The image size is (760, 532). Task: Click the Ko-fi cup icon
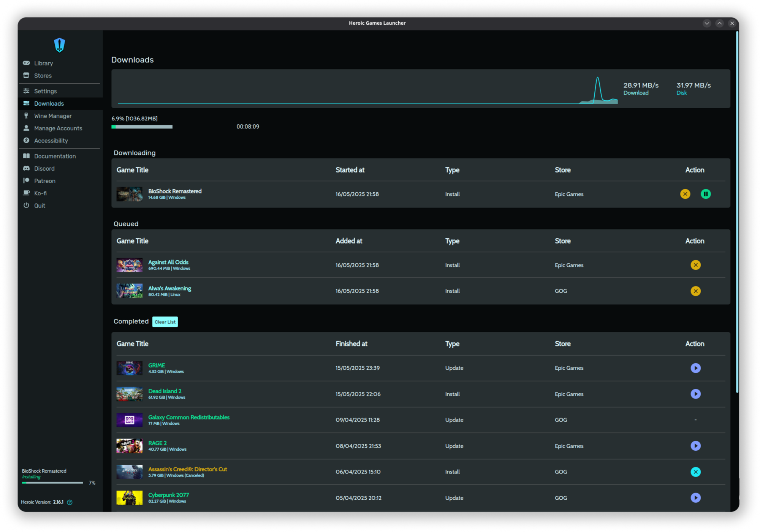coord(26,193)
